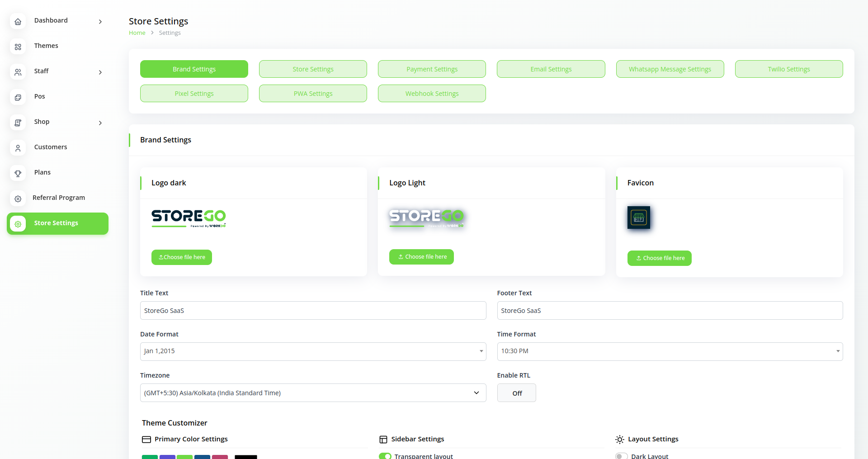Pick the purple primary color swatch

pos(167,457)
